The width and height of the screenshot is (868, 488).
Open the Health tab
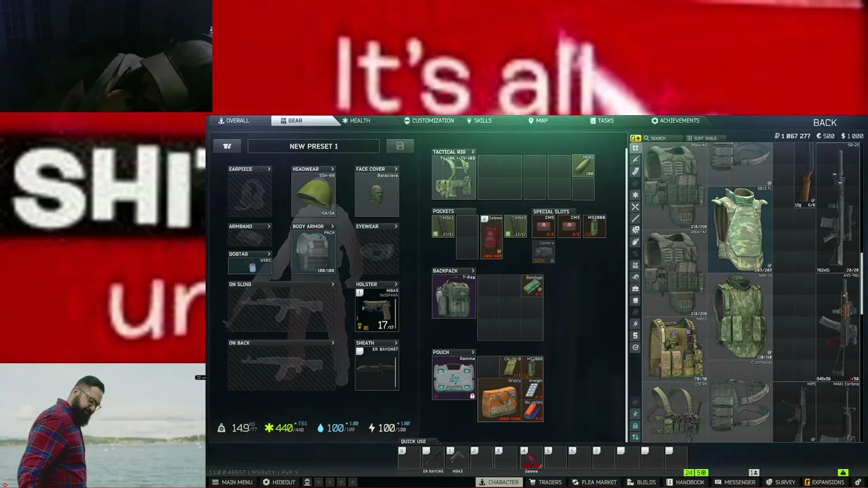(x=356, y=121)
